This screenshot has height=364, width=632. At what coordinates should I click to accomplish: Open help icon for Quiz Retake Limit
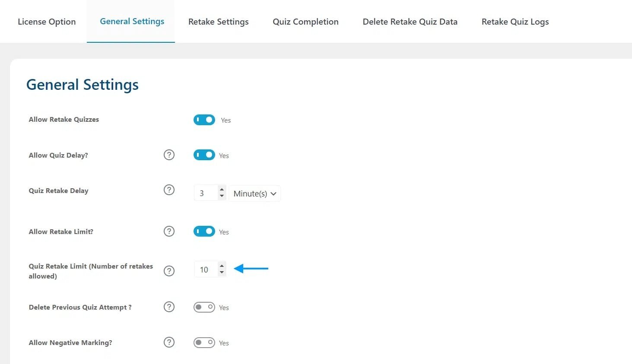click(169, 271)
